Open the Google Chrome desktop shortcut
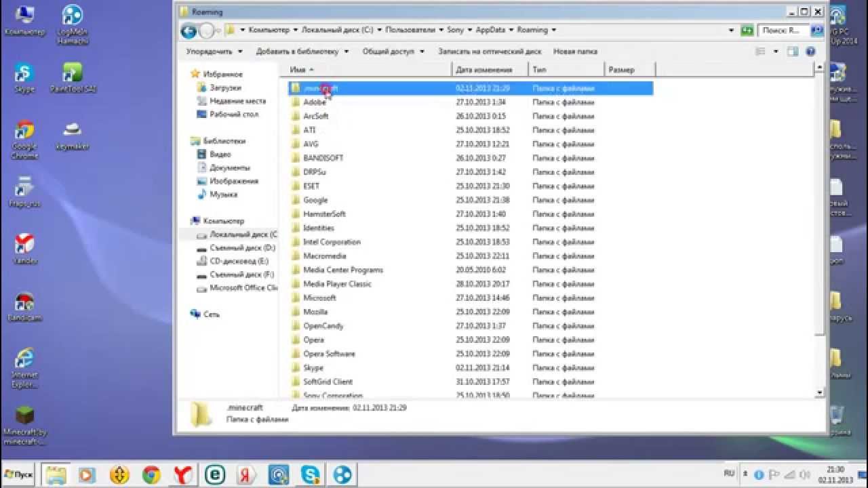Image resolution: width=868 pixels, height=488 pixels. [24, 139]
